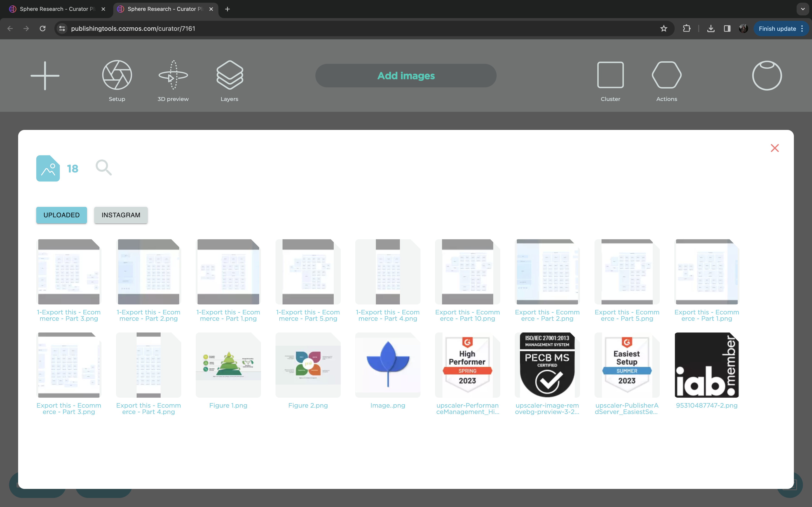
Task: Pick the iab member logo thumbnail
Action: point(707,365)
